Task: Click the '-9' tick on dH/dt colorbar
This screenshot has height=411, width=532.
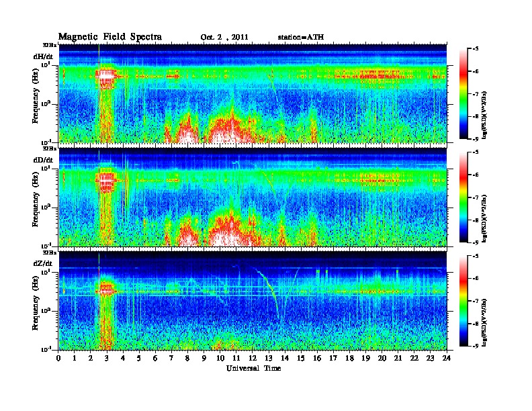Action: click(x=476, y=139)
